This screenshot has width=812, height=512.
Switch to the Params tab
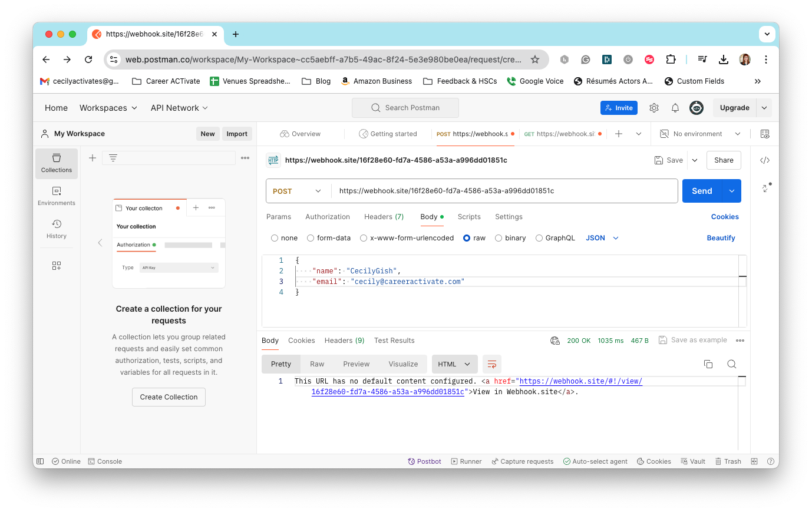click(279, 217)
